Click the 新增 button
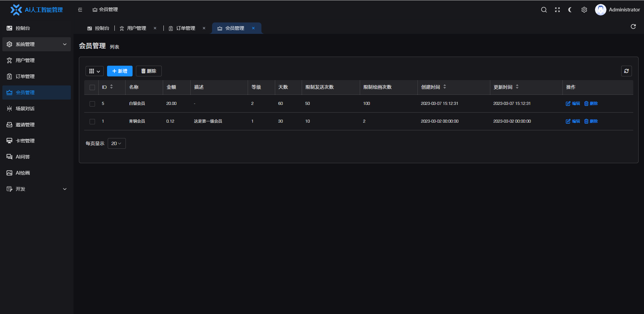 point(119,71)
